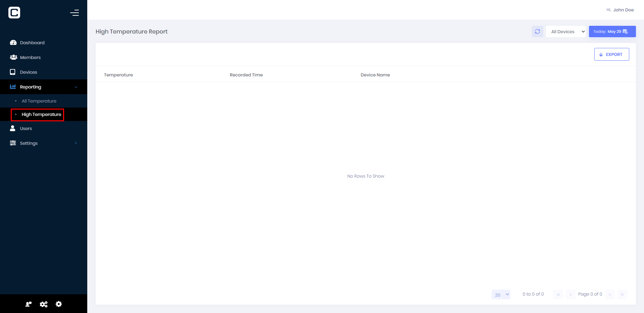The width and height of the screenshot is (644, 313).
Task: Click the notification bell icon at bottom sidebar
Action: tap(28, 304)
